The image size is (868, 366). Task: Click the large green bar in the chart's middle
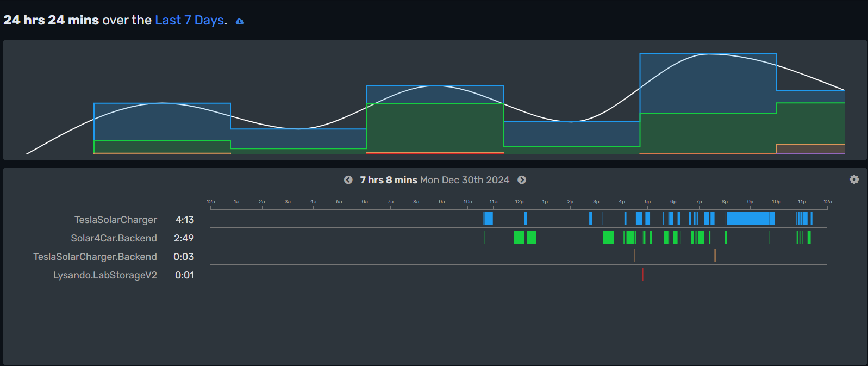click(435, 128)
